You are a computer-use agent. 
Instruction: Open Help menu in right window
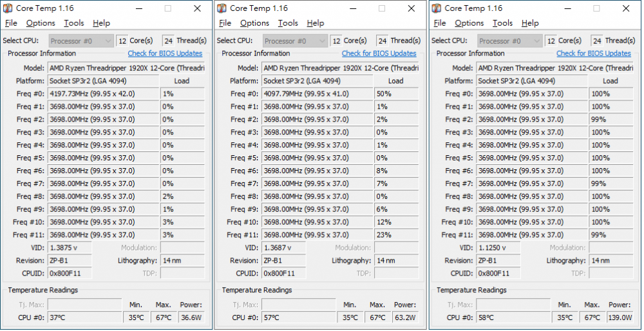530,23
